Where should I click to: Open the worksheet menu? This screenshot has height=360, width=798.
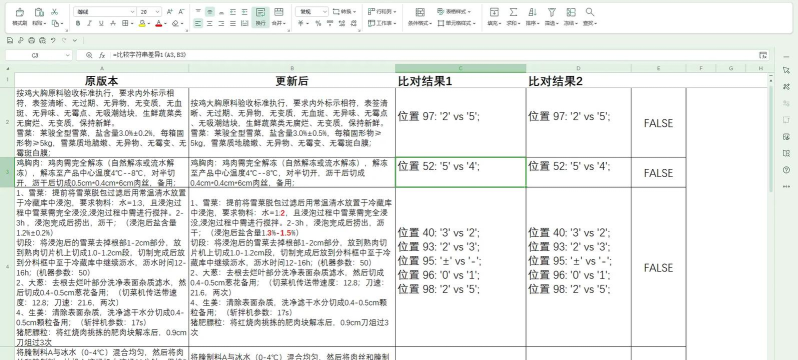click(382, 23)
